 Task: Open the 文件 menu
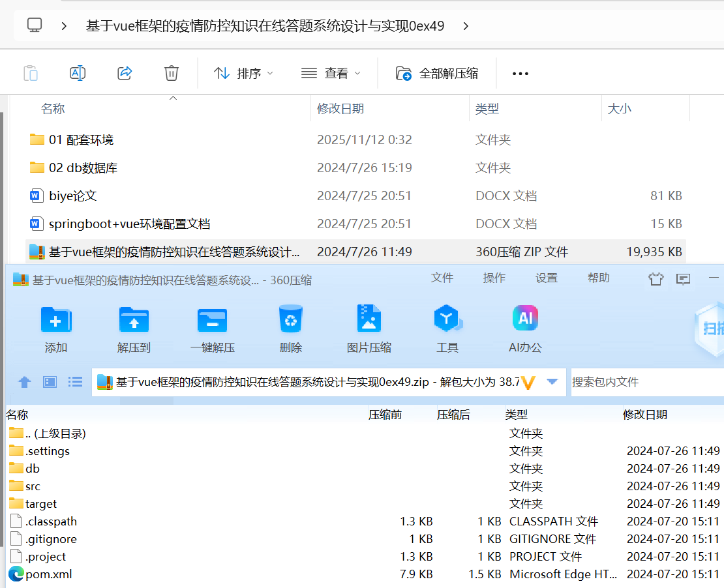coord(442,277)
